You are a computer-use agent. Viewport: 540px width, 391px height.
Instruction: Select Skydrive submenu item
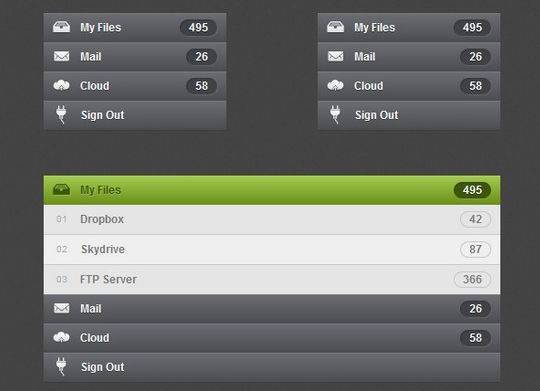tap(272, 249)
